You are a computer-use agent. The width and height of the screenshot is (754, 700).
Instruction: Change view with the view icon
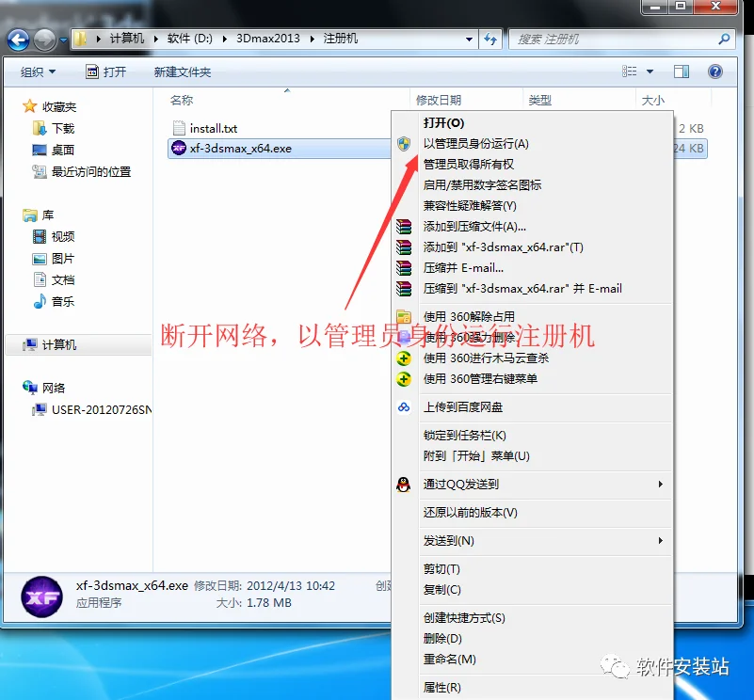coord(630,72)
